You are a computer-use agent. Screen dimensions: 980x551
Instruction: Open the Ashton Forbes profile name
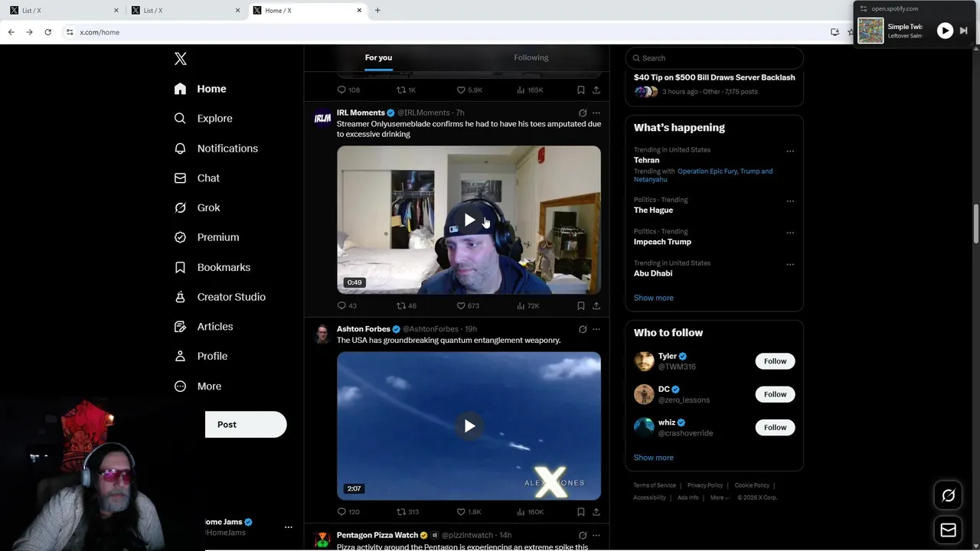(364, 329)
